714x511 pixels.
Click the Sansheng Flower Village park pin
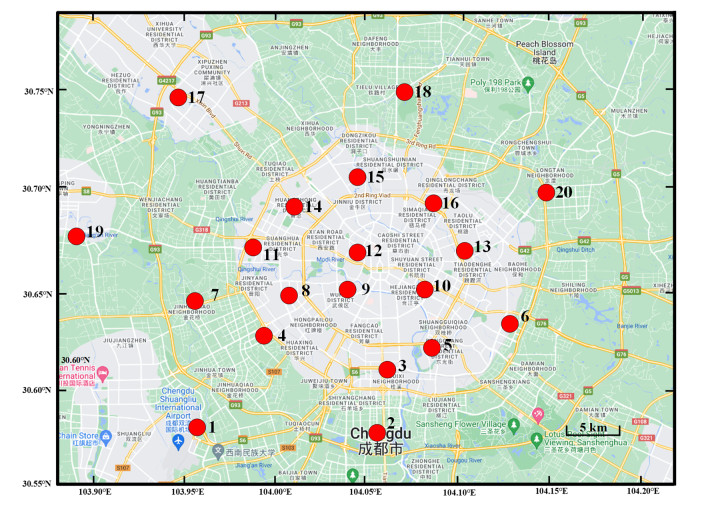point(512,423)
